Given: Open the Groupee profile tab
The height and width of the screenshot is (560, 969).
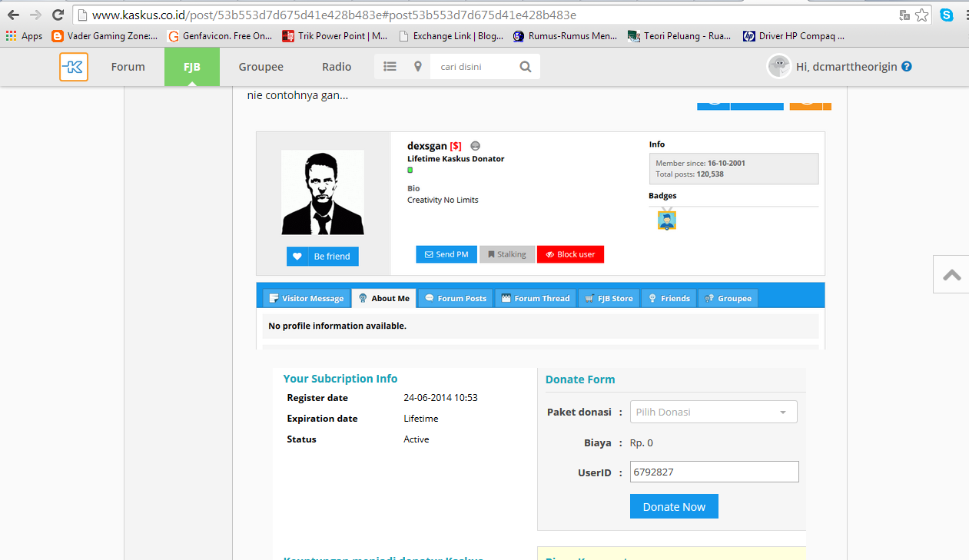Looking at the screenshot, I should coord(728,298).
